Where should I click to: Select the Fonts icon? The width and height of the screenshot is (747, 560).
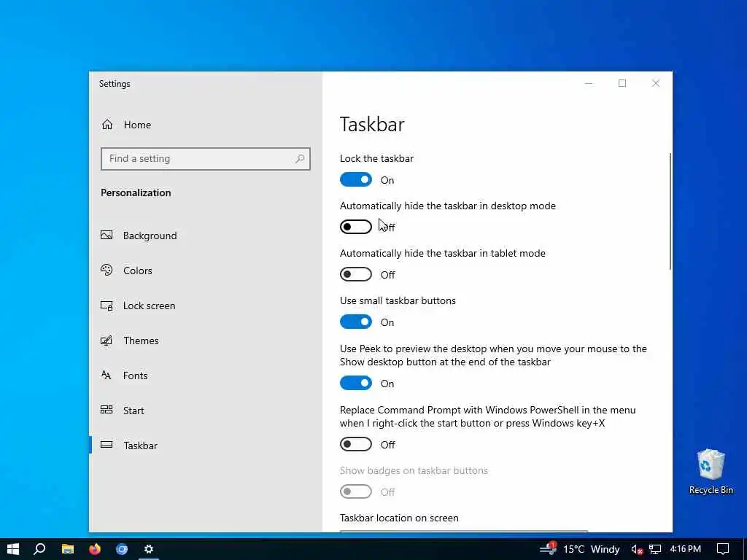[x=107, y=376]
